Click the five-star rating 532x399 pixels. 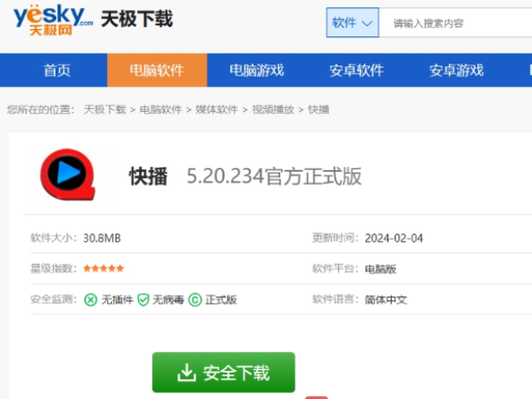click(x=104, y=268)
